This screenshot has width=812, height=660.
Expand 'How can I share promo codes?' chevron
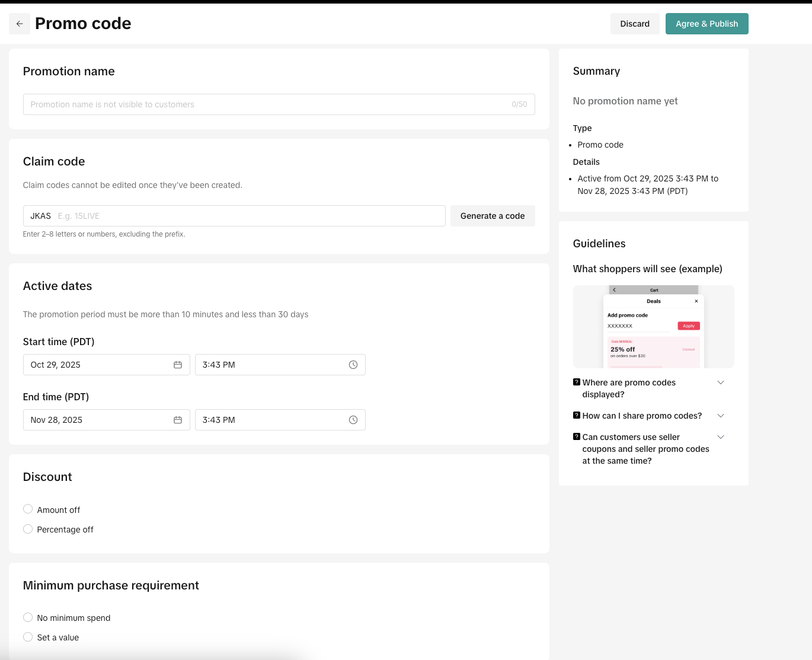coord(721,416)
